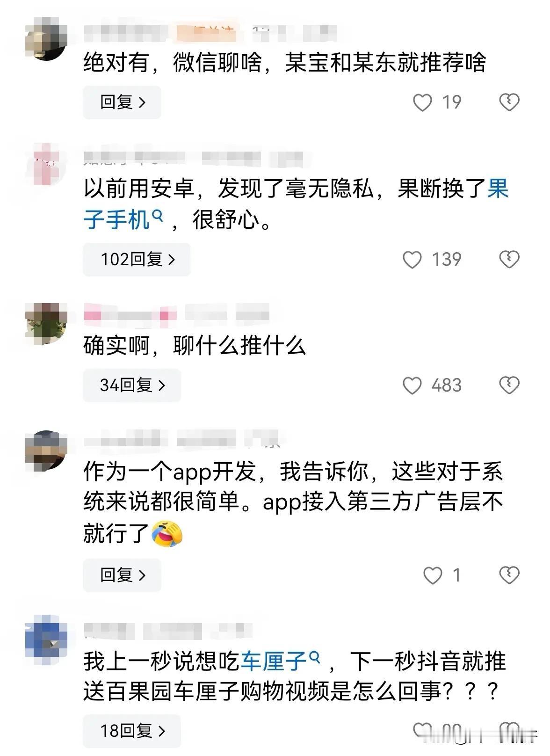Expand the 102回复 replies
550x756 pixels.
[137, 260]
